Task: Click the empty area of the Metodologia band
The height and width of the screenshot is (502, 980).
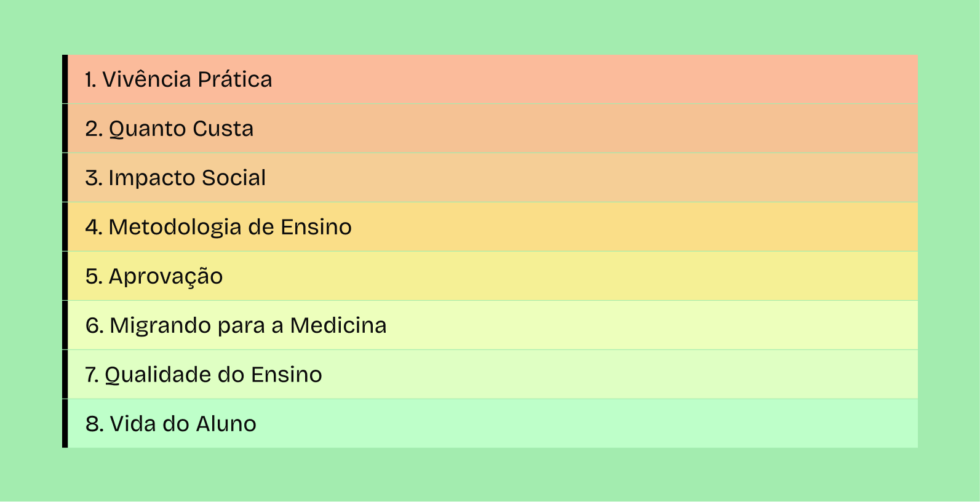Action: pyautogui.click(x=615, y=227)
